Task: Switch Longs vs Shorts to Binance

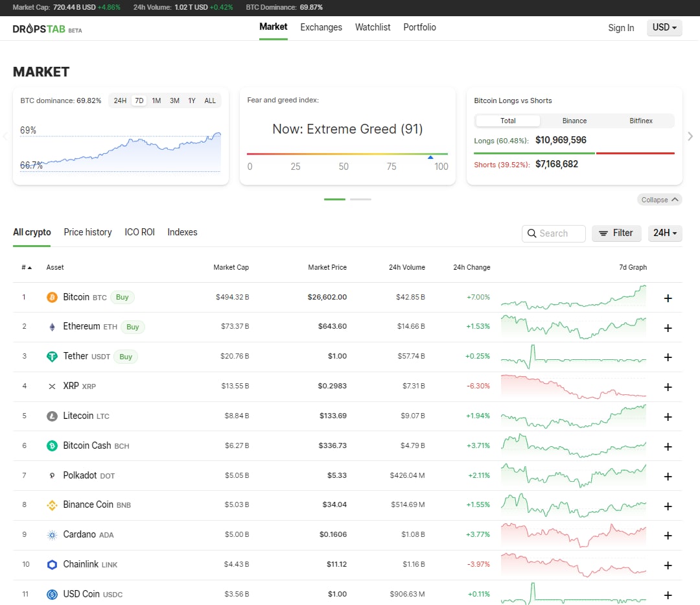Action: pos(574,121)
